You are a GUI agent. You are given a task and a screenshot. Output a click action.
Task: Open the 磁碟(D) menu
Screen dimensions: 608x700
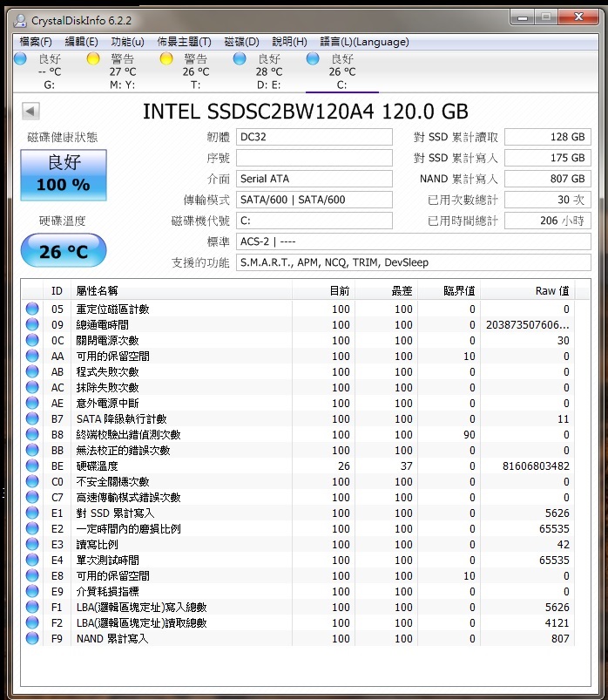point(241,42)
